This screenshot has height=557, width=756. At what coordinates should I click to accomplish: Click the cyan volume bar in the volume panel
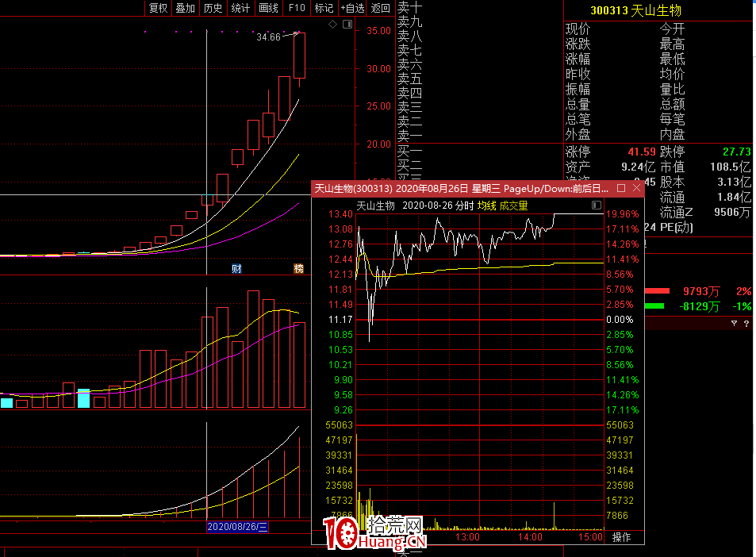[x=84, y=398]
